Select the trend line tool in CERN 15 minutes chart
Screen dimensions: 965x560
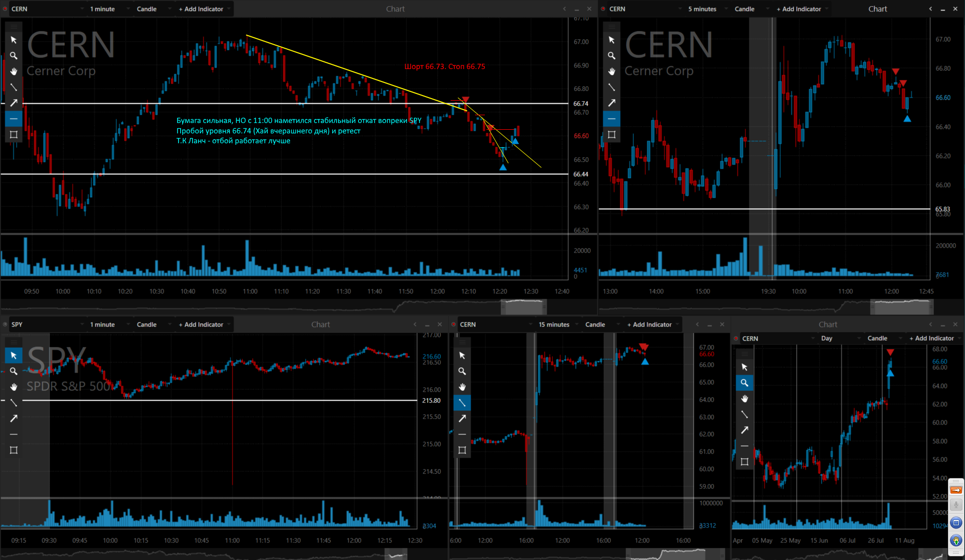pos(463,403)
